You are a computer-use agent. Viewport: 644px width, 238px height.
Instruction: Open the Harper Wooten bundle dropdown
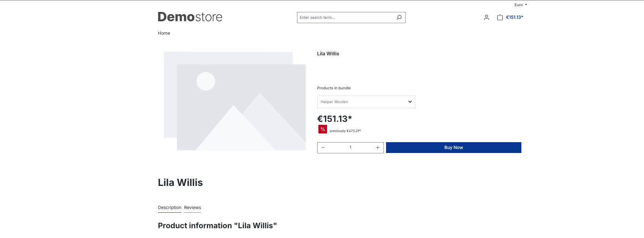click(366, 102)
